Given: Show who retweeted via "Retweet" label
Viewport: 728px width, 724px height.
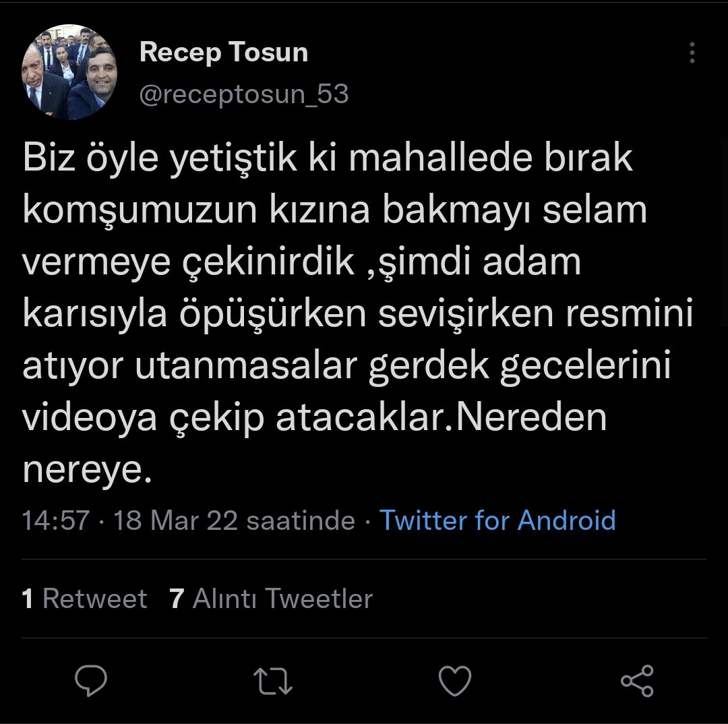Looking at the screenshot, I should point(94,599).
